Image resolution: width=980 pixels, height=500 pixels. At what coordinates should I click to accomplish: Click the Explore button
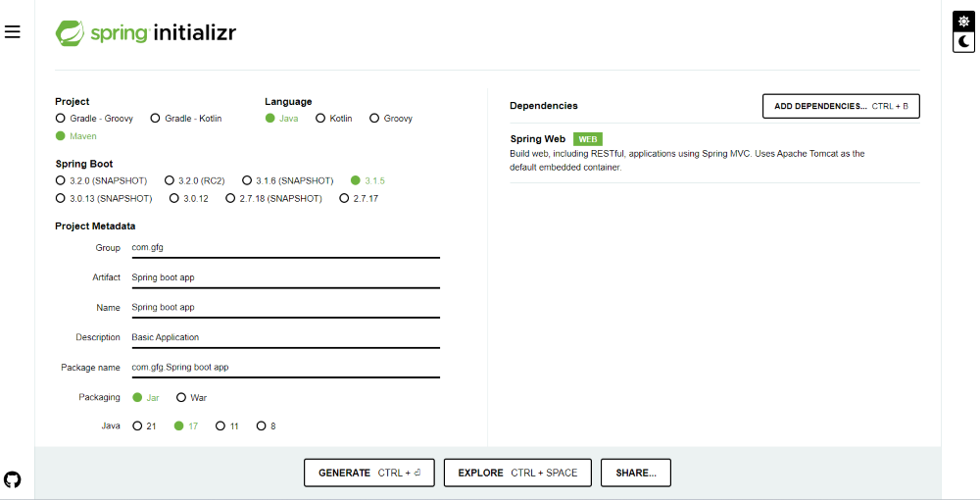(517, 474)
